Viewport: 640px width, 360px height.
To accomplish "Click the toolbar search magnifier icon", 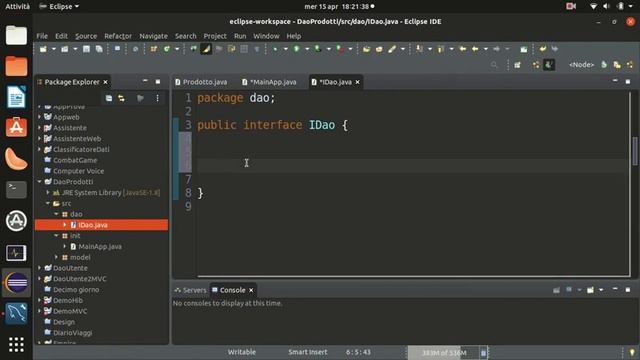I will [x=494, y=65].
